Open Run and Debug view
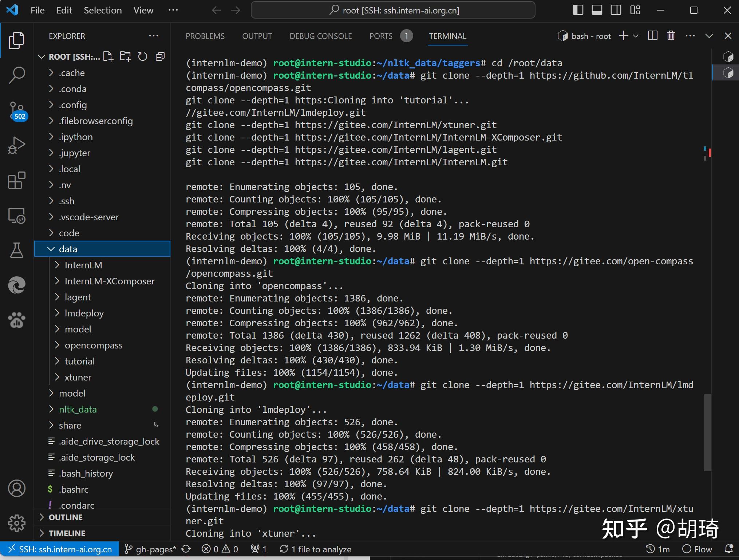Image resolution: width=739 pixels, height=560 pixels. click(x=17, y=145)
